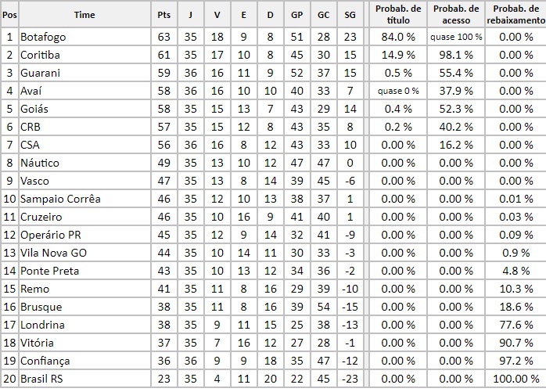Select the Cruzeiro team cell
The height and width of the screenshot is (392, 546).
(84, 217)
